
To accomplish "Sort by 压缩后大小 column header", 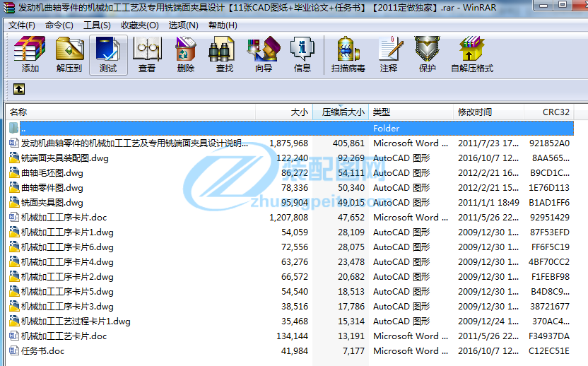I will 341,112.
